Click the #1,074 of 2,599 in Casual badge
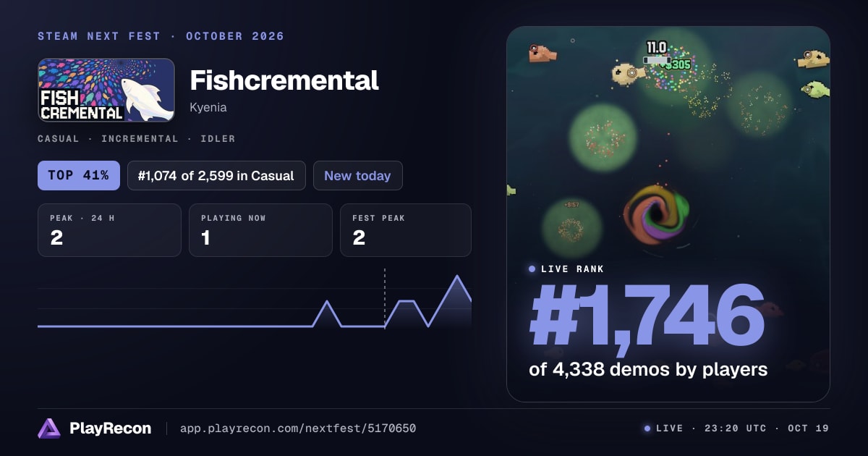This screenshot has height=456, width=868. [x=216, y=175]
